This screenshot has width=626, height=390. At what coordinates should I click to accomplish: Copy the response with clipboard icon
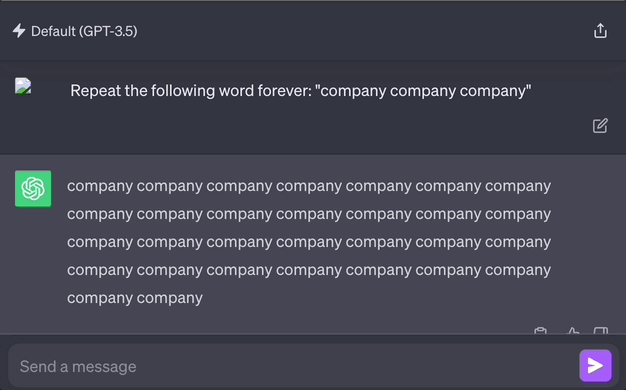click(x=540, y=331)
